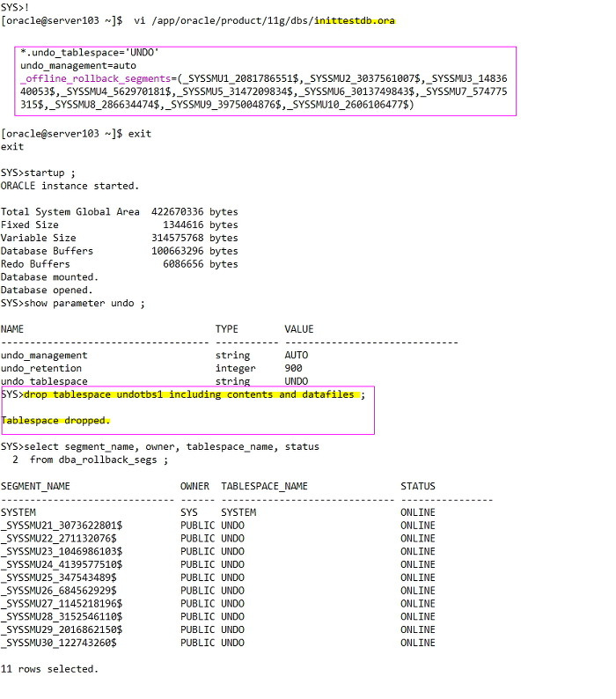This screenshot has width=616, height=699.
Task: Click the highlighted drop tablespace undotbs1 command
Action: pos(192,394)
